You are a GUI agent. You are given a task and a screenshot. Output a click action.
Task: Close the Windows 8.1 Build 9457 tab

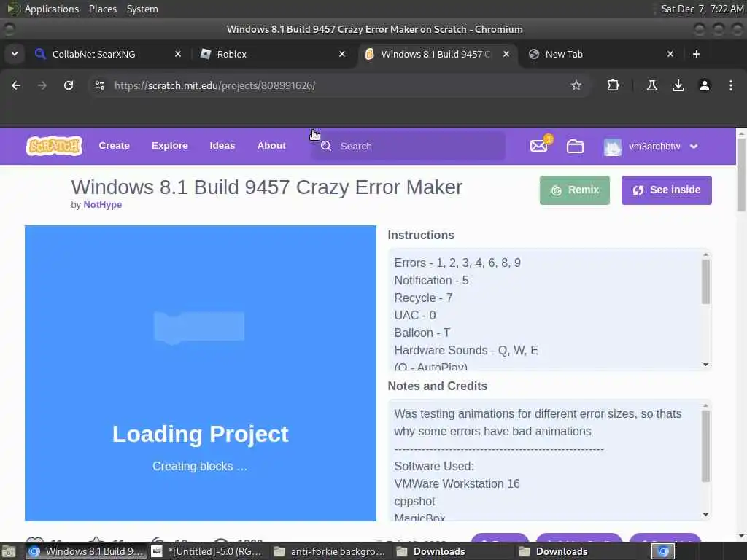coord(506,54)
